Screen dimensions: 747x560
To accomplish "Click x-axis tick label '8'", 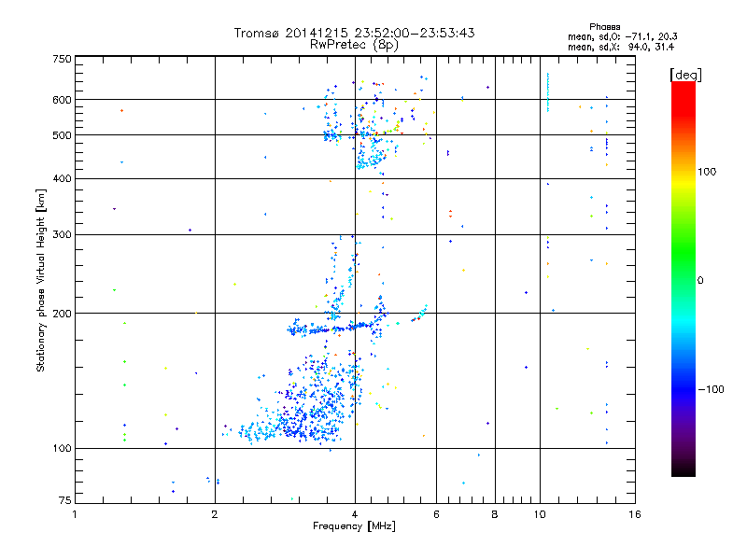I will 495,514.
